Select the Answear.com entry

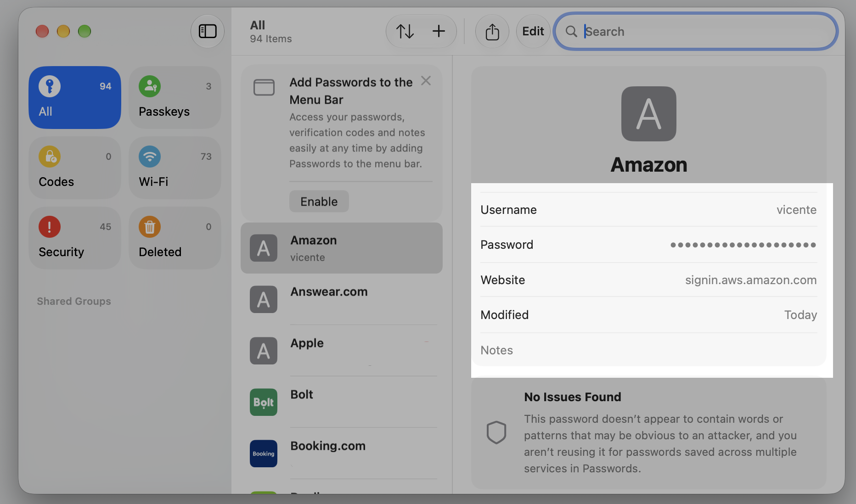coord(342,299)
